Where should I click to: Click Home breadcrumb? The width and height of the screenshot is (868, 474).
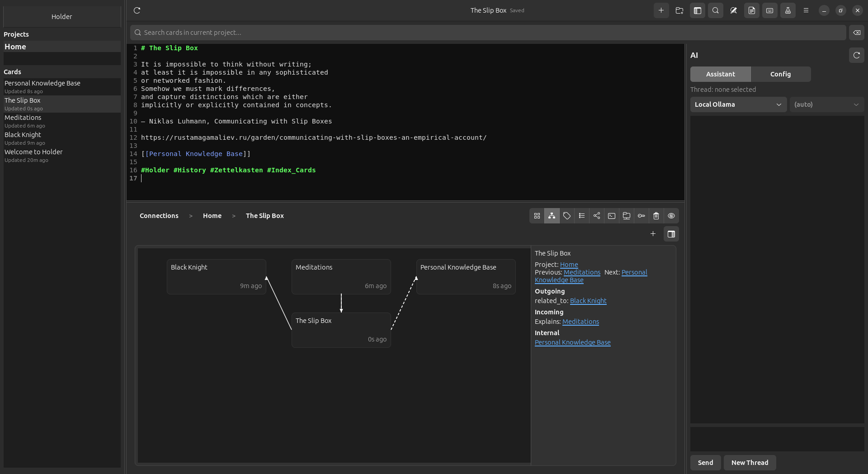click(212, 216)
